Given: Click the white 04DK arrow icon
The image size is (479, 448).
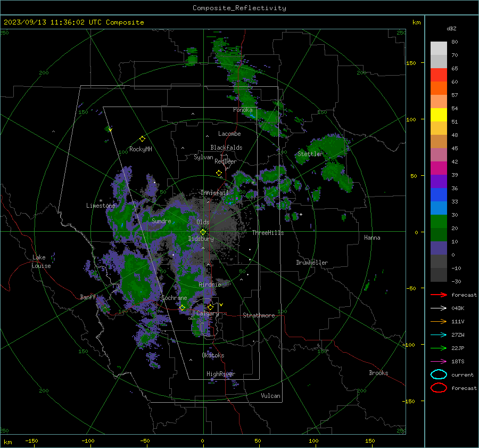Looking at the screenshot, I should pos(439,308).
